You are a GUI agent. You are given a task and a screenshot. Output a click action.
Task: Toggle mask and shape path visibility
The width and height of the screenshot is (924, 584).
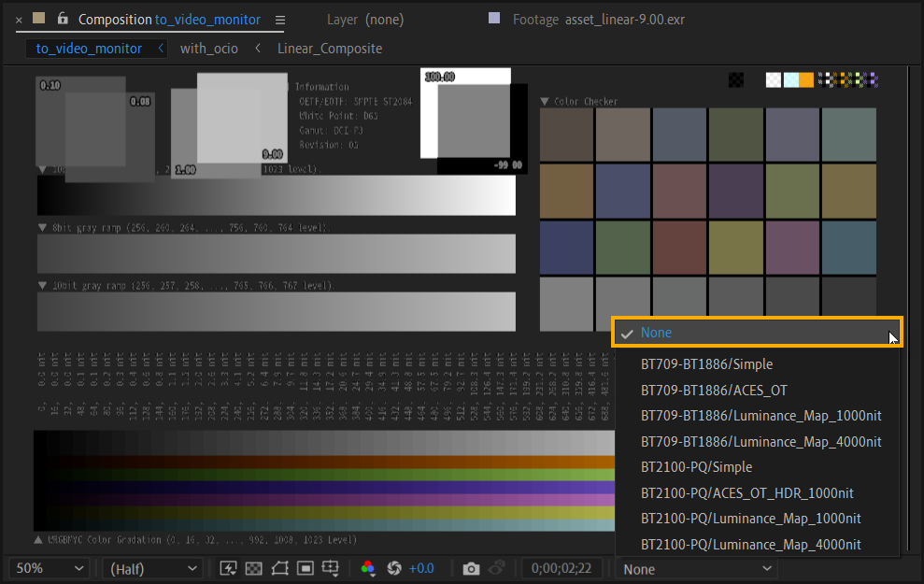point(279,568)
